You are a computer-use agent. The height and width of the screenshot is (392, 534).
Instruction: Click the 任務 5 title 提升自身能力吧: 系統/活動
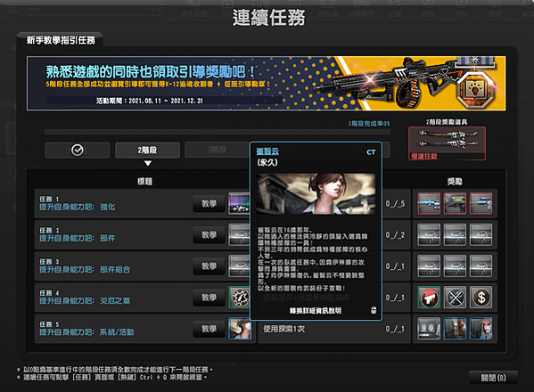(86, 332)
